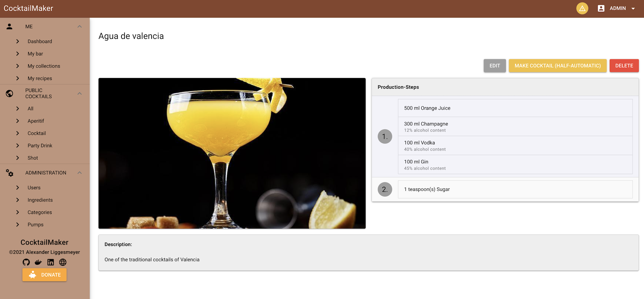This screenshot has width=644, height=299.
Task: Open the website globe icon in footer
Action: click(63, 262)
